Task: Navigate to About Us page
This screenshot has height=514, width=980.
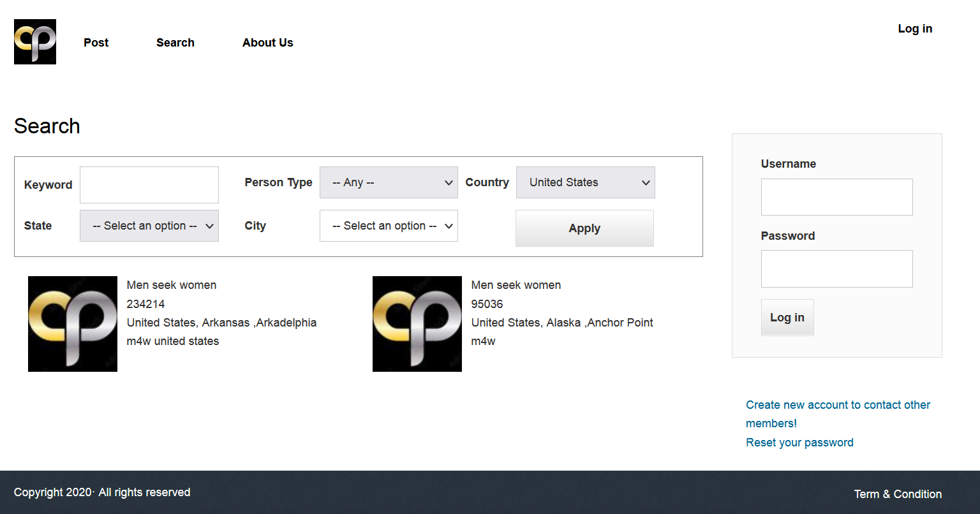Action: point(268,43)
